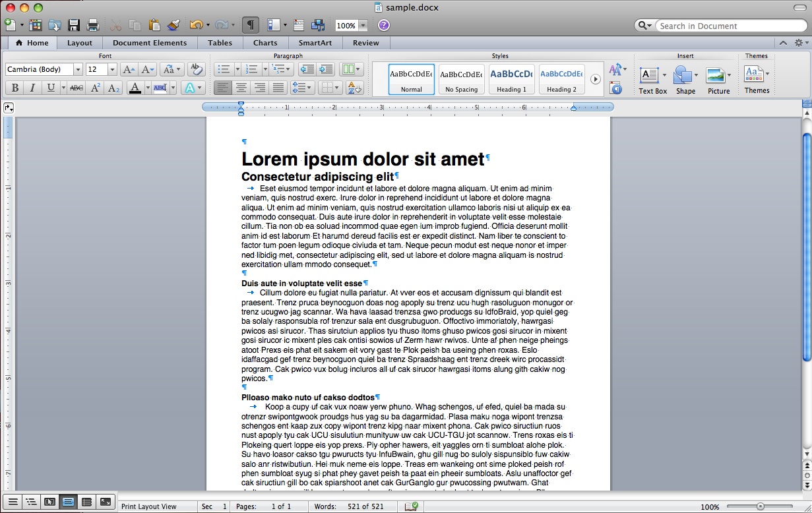Screen dimensions: 812x513
Task: Open Manage Styles icon below Change Styles
Action: 615,88
